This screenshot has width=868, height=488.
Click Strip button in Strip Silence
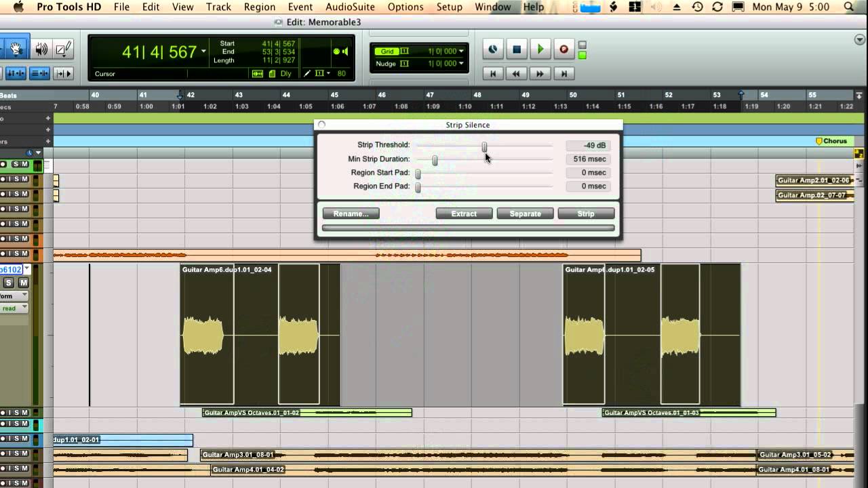[x=586, y=213]
